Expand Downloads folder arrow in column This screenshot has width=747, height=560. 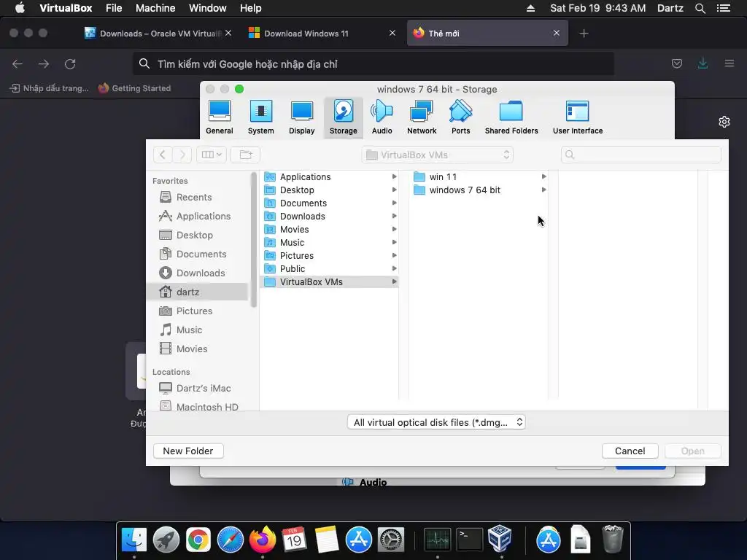pyautogui.click(x=394, y=216)
